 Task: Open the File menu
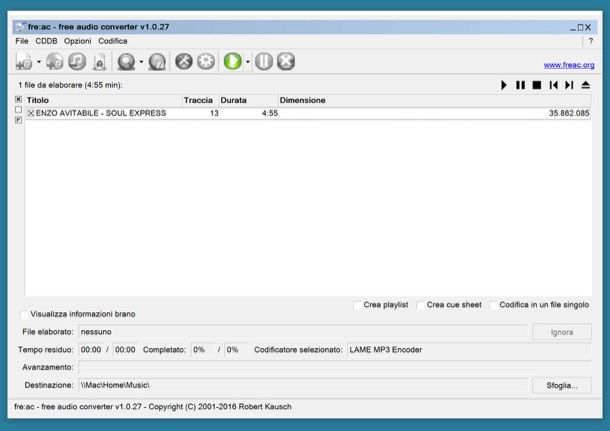[22, 41]
